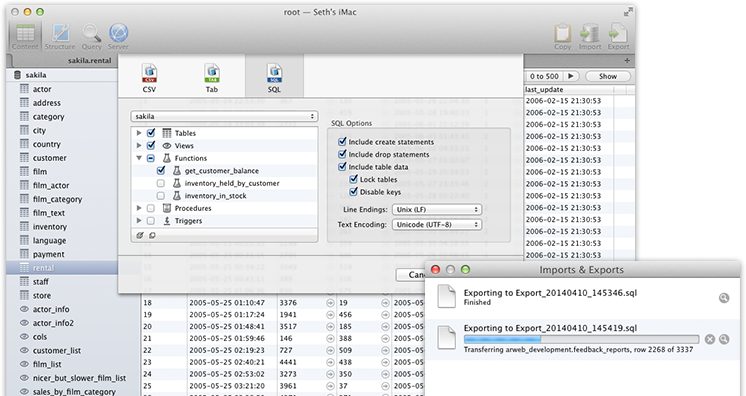746x396 pixels.
Task: Open the Content view in toolbar
Action: pyautogui.click(x=25, y=36)
